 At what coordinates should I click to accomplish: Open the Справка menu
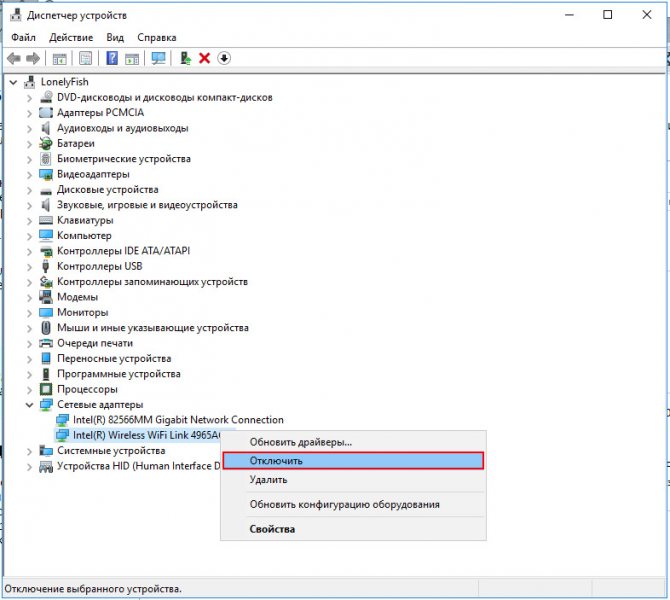(157, 38)
